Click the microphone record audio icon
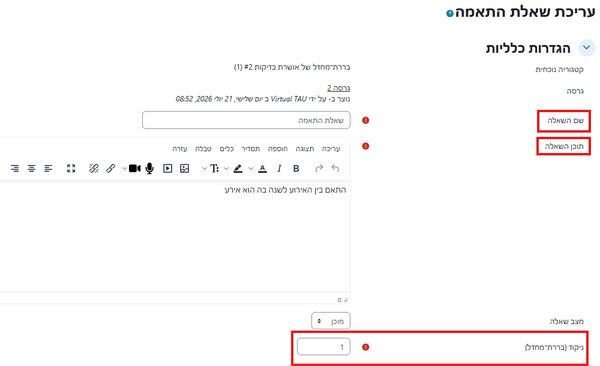The width and height of the screenshot is (600, 366). pyautogui.click(x=150, y=168)
